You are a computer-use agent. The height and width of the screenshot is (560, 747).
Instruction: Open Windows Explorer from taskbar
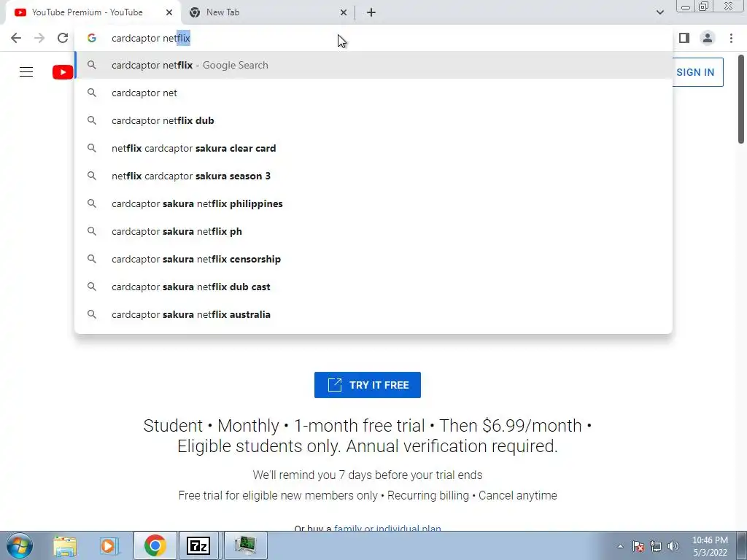click(65, 545)
